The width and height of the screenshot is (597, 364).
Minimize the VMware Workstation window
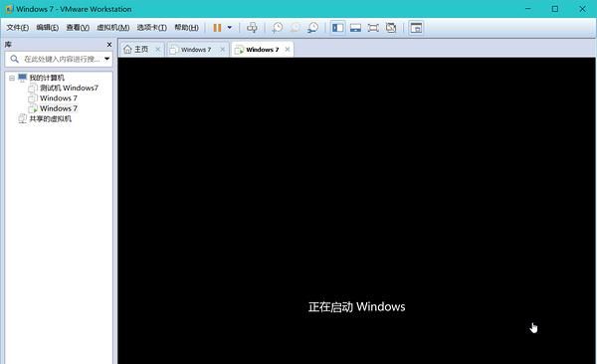[x=528, y=9]
